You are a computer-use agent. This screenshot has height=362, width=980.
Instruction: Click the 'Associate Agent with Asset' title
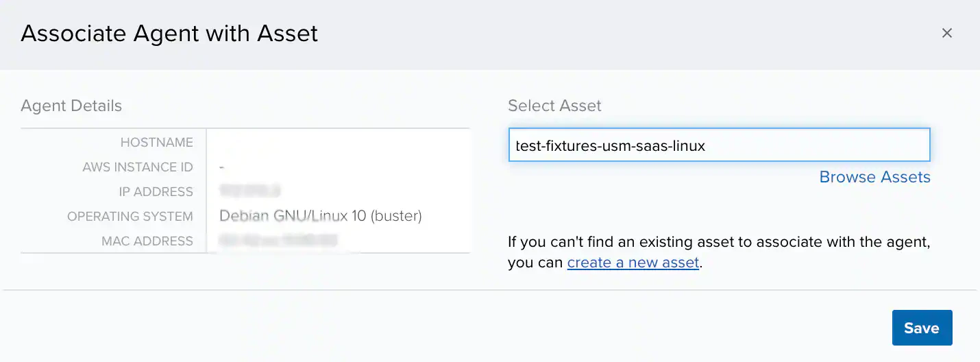[x=169, y=33]
